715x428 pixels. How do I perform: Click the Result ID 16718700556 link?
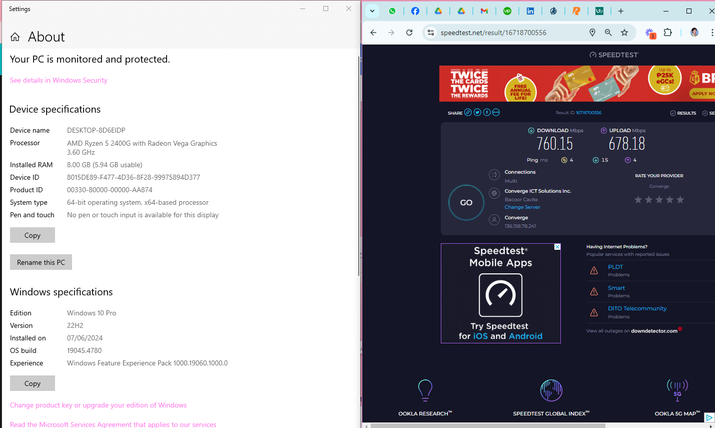click(588, 113)
